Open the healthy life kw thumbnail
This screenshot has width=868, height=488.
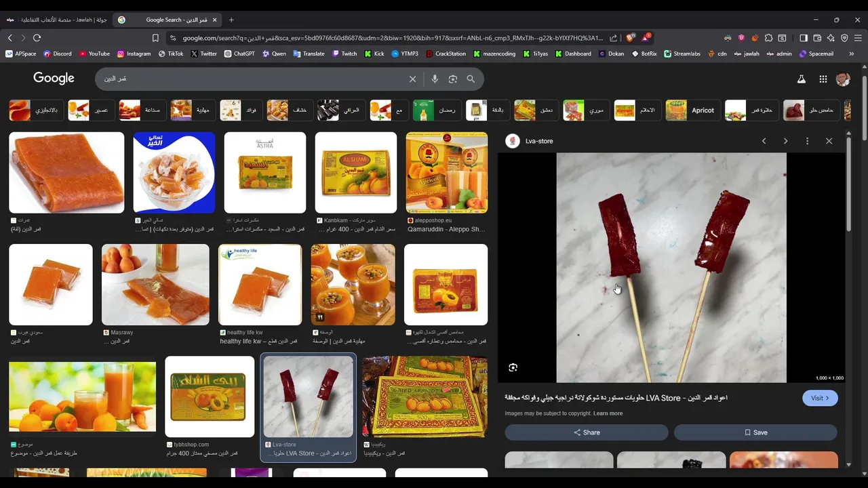point(260,285)
